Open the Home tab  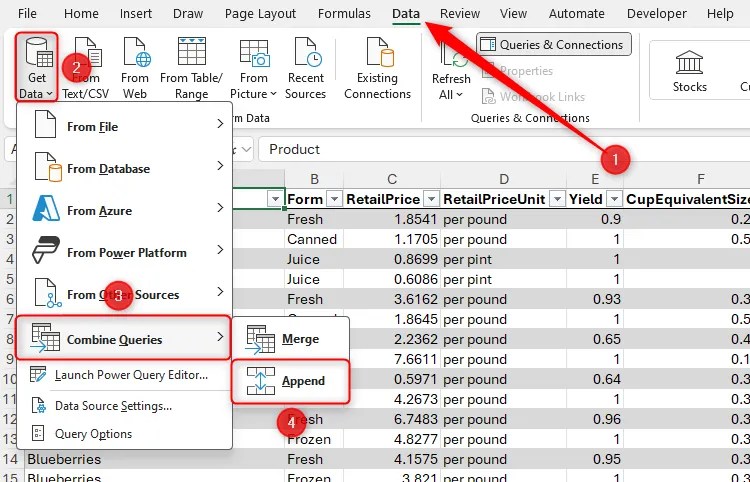[81, 13]
